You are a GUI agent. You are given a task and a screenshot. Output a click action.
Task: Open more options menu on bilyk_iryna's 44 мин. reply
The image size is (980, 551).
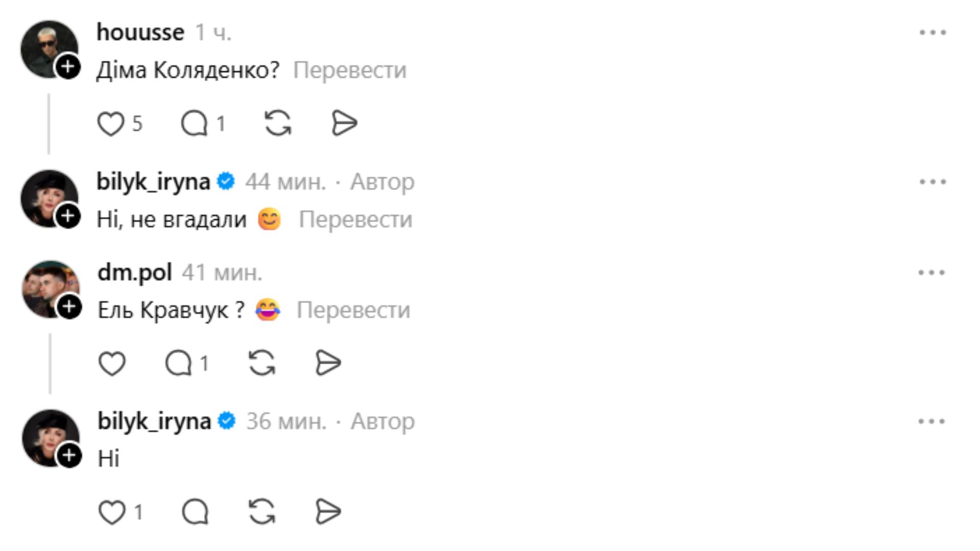(x=933, y=182)
